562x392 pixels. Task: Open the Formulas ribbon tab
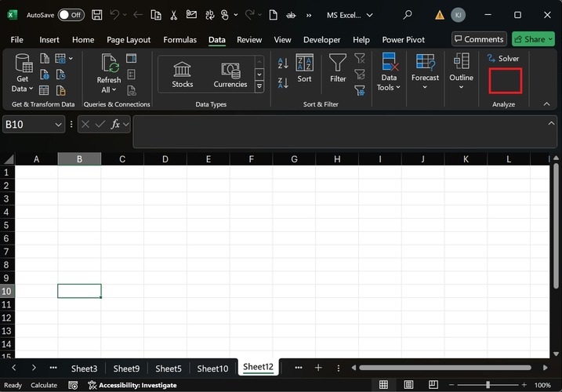179,39
